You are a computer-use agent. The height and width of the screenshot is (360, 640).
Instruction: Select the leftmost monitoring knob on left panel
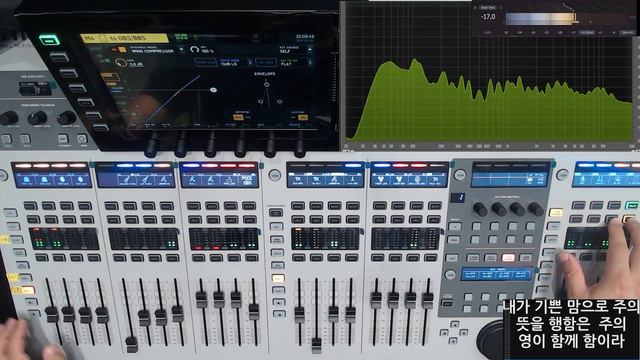coord(9,118)
